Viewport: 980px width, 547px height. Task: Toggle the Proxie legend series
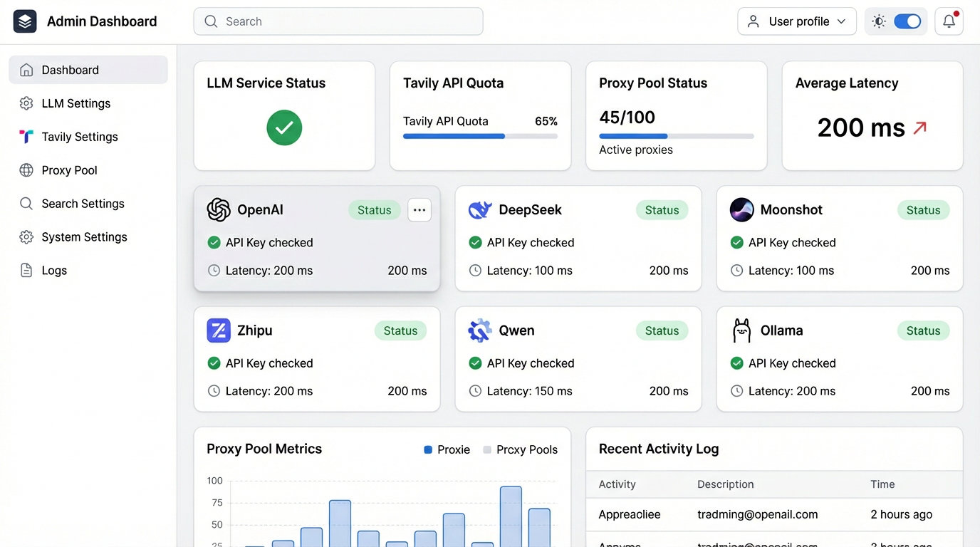tap(447, 449)
